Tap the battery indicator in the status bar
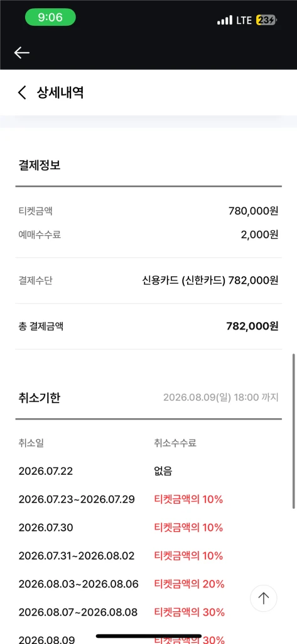This screenshot has width=297, height=644. (x=267, y=20)
